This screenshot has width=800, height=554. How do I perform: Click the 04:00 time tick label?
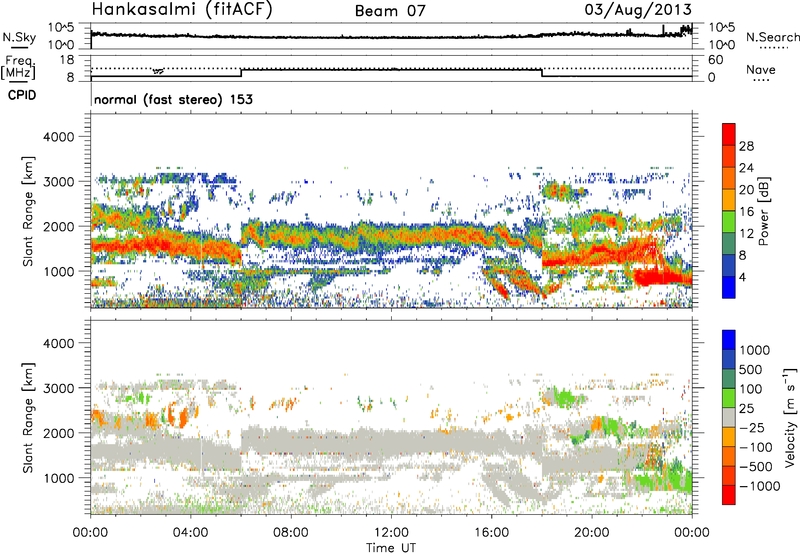(x=191, y=533)
